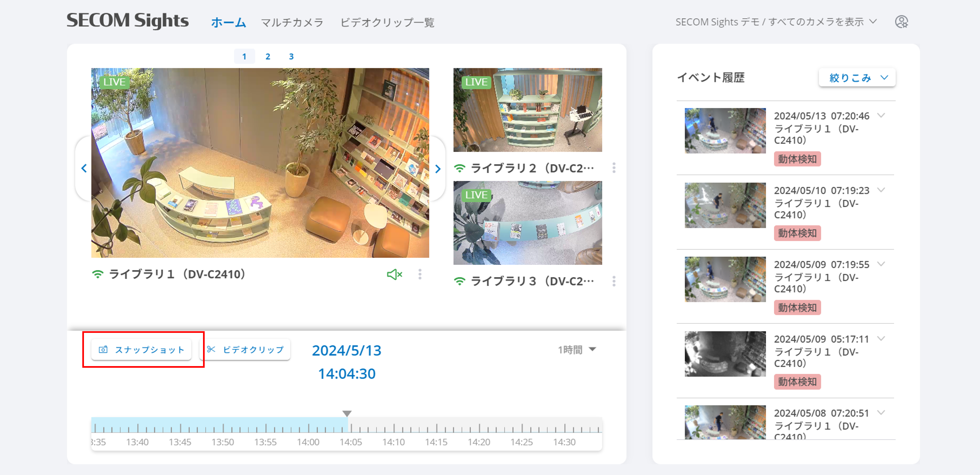Expand the 2024/05/09 07:19:55 event
Image resolution: width=980 pixels, height=475 pixels.
(881, 264)
